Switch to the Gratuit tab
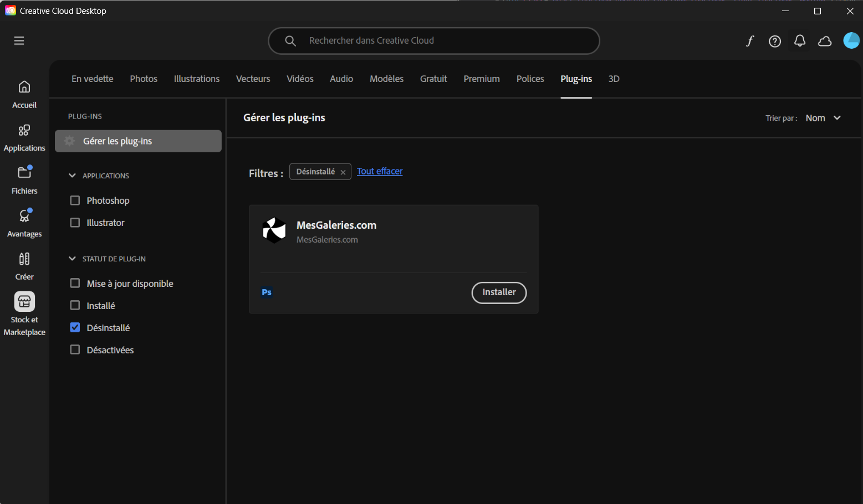The height and width of the screenshot is (504, 863). (433, 79)
